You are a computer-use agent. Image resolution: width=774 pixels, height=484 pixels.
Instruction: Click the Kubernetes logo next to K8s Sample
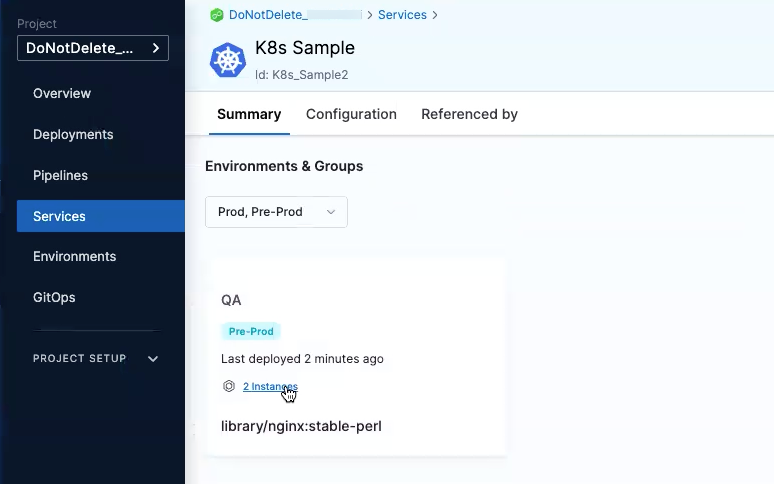pyautogui.click(x=227, y=61)
